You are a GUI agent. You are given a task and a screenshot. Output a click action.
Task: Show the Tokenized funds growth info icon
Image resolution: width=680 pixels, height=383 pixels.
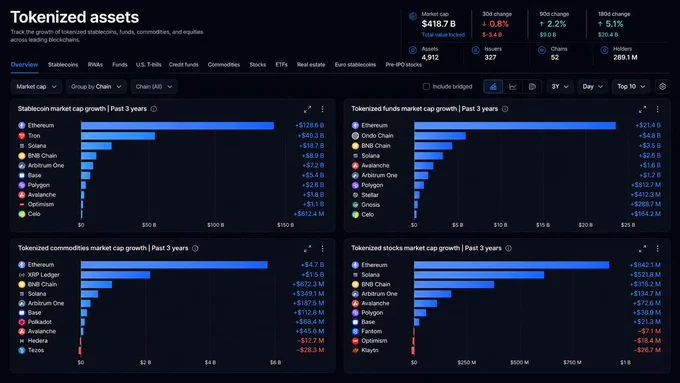(x=505, y=109)
